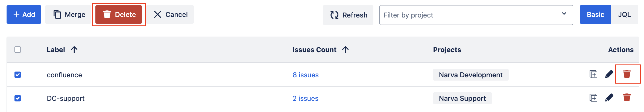Expand project filter using chevron arrow
Viewport: 644px width, 112px height.
click(564, 14)
